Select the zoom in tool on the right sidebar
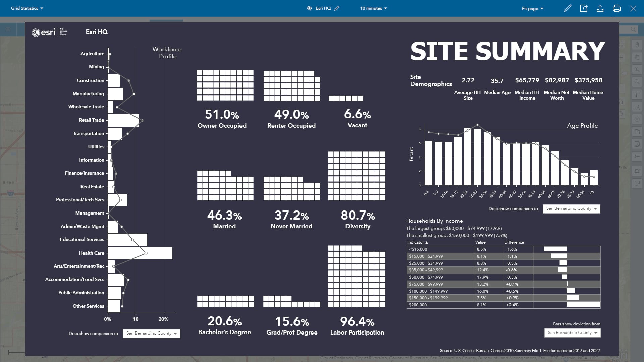Screen dimensions: 644x362 point(637,69)
